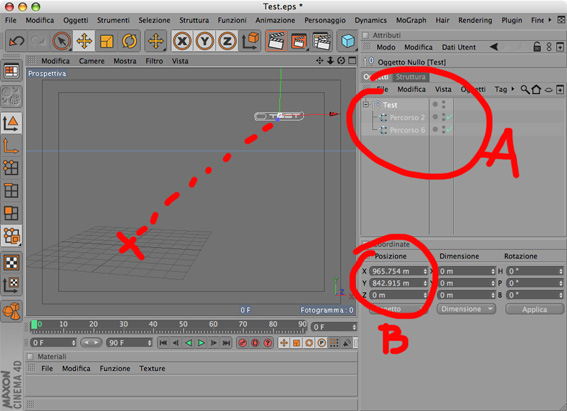
Task: Select the Model tool in left sidebar
Action: [x=11, y=123]
